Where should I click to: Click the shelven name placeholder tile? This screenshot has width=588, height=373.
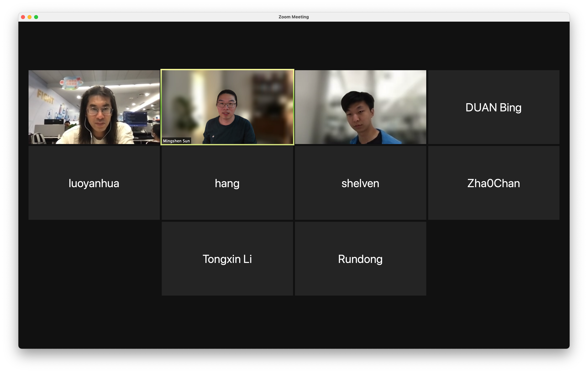(x=360, y=183)
